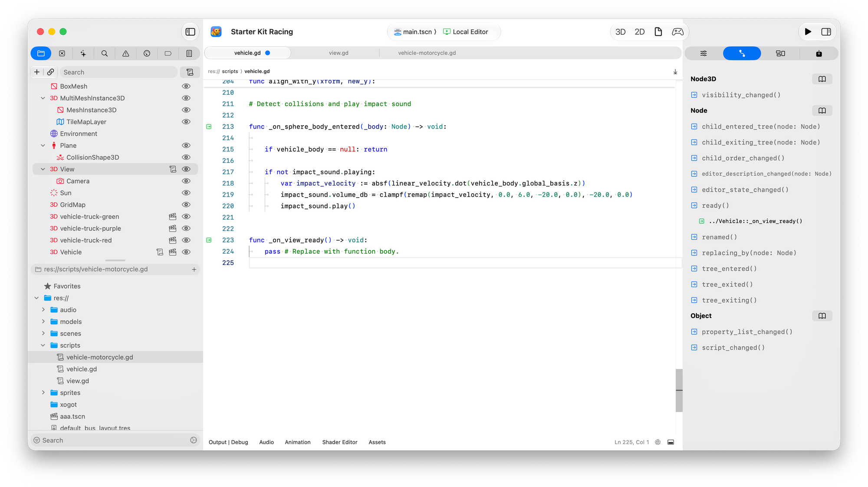Click main.tscn scene selector

pos(415,32)
